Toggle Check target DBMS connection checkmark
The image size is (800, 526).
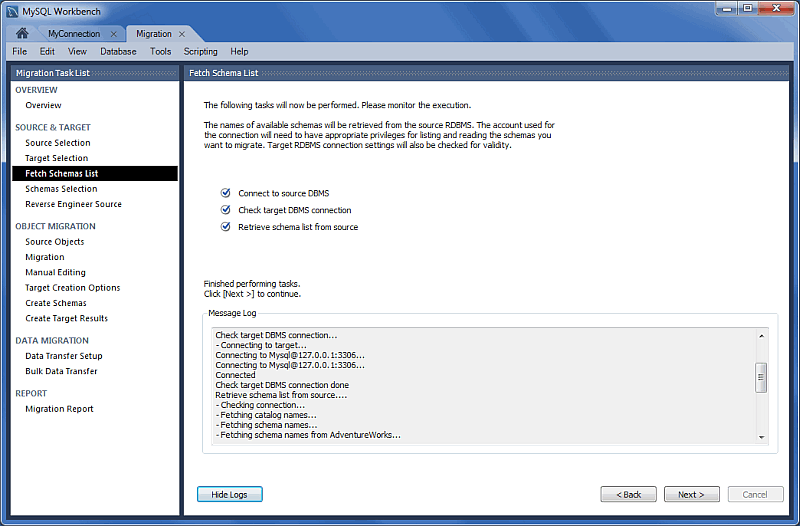click(x=225, y=210)
